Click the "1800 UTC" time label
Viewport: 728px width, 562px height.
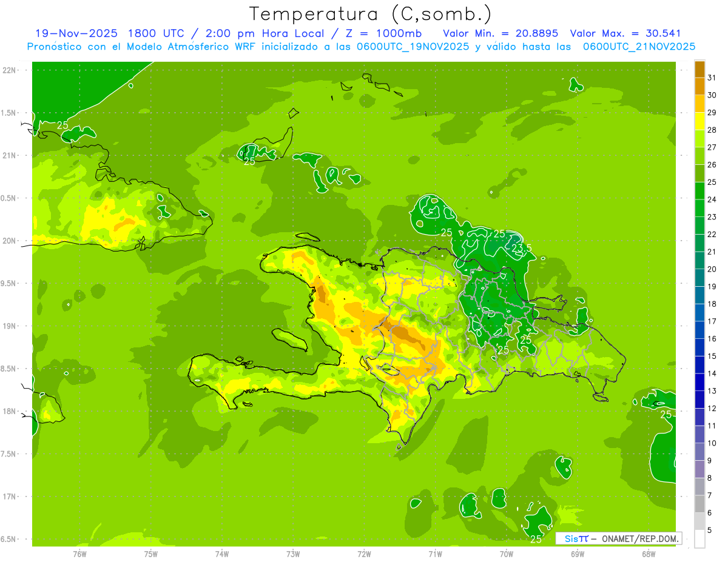point(156,33)
